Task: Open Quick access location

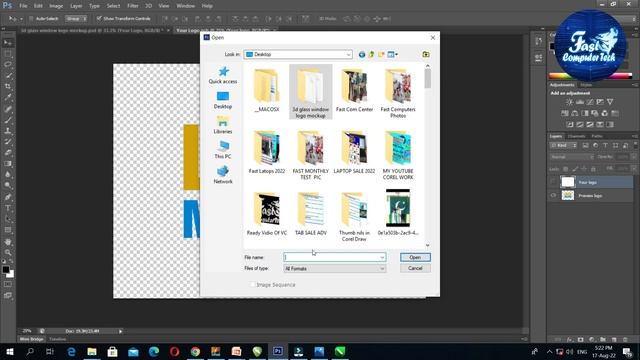Action: point(223,75)
